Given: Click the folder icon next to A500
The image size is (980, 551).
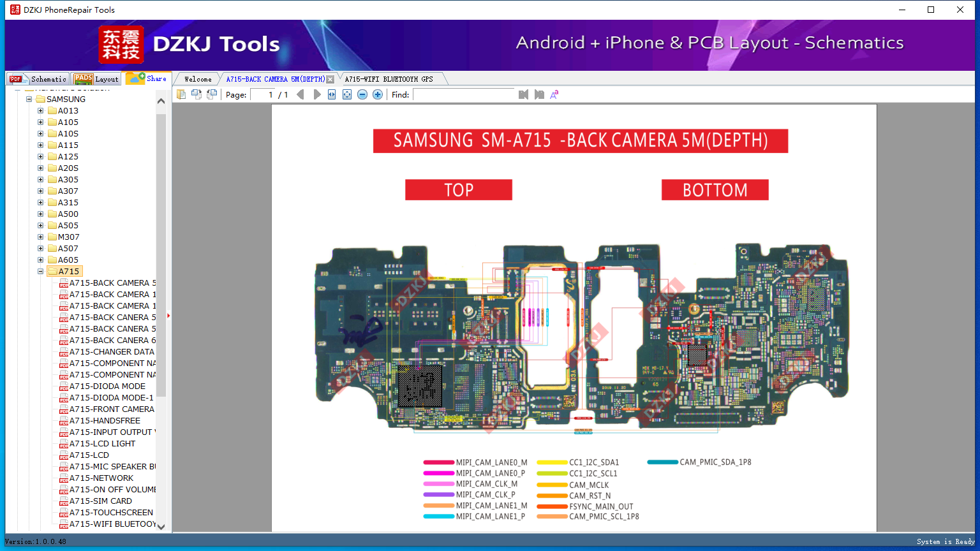Looking at the screenshot, I should click(x=52, y=214).
